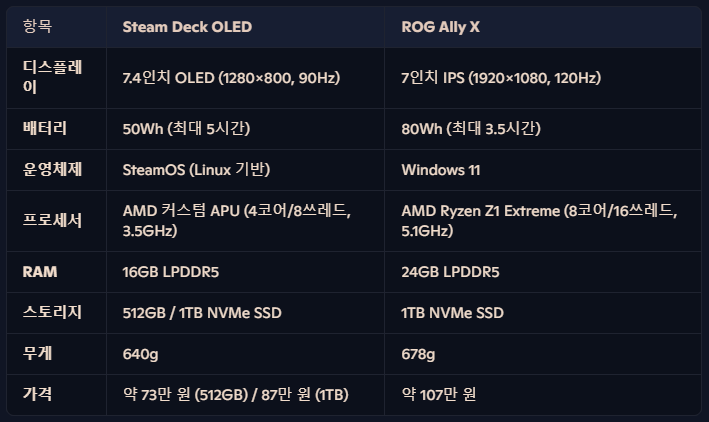Click the 512GB / 1TB NVMe SSD cell
Viewport: 709px width, 422px height.
[x=202, y=313]
